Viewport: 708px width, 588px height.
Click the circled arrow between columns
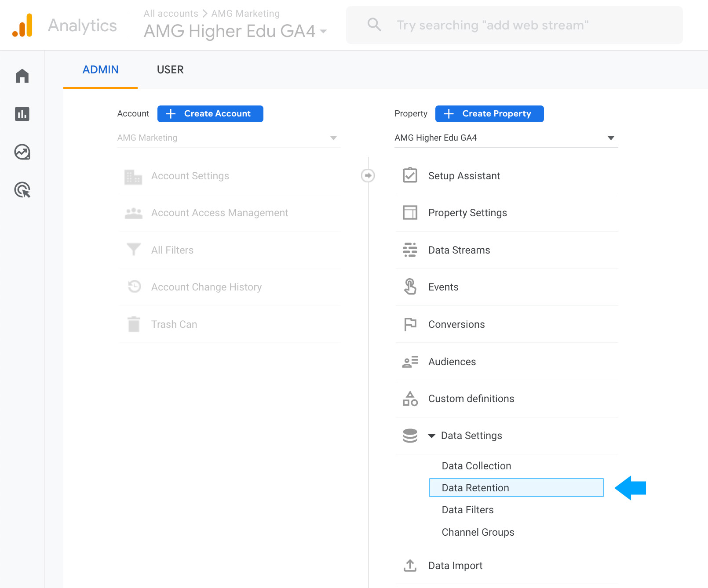[x=368, y=175]
